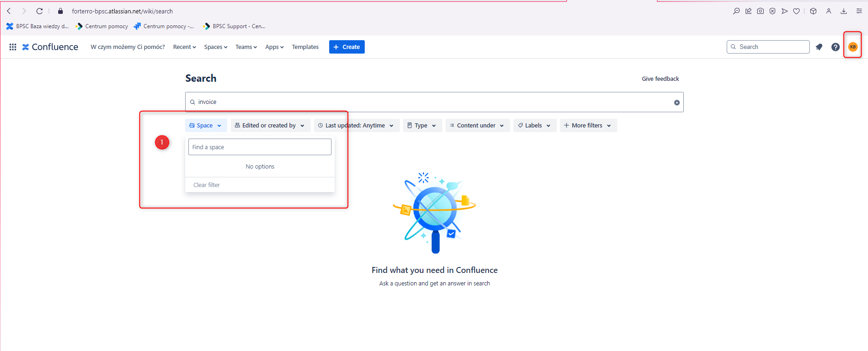The height and width of the screenshot is (351, 868).
Task: Open the Help question mark menu
Action: (836, 47)
